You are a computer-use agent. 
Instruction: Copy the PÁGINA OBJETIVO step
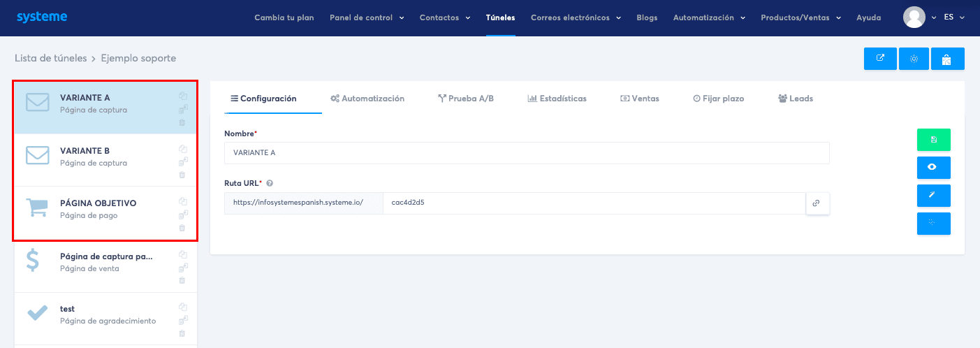pos(182,201)
